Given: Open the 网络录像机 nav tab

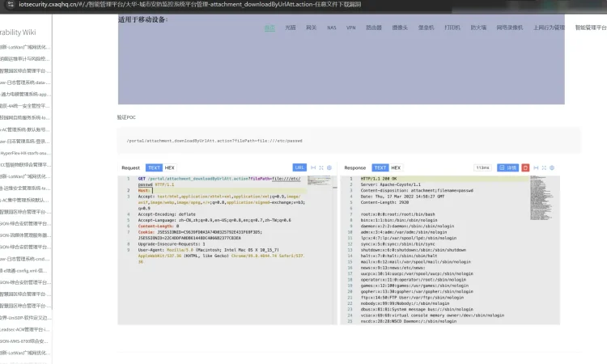Looking at the screenshot, I should [x=510, y=28].
